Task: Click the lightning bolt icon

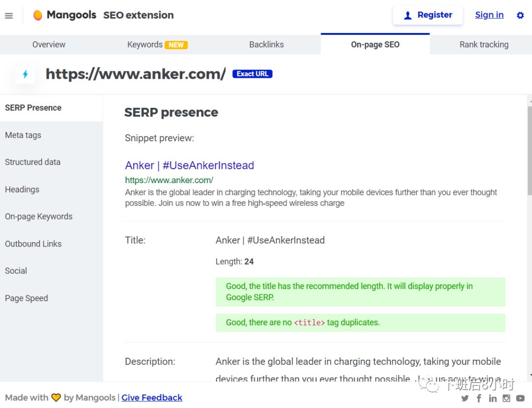Action: (x=25, y=74)
